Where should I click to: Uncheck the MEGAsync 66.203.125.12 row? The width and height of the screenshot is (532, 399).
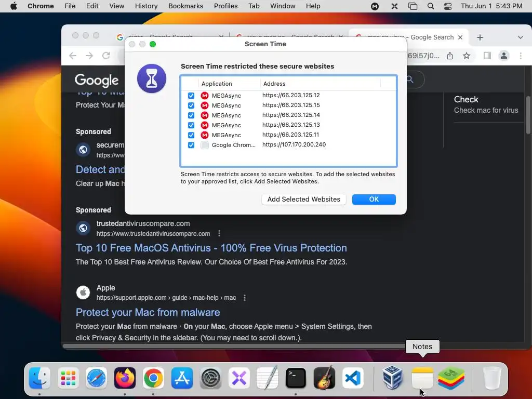[191, 96]
